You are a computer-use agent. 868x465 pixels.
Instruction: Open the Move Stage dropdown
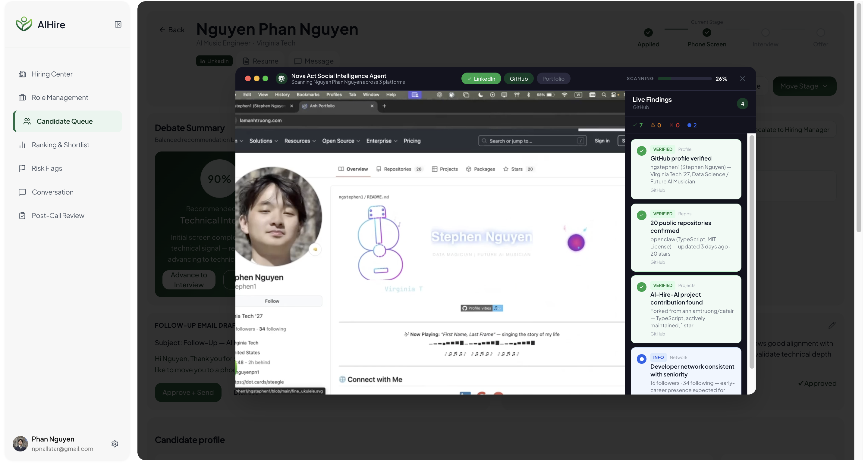[804, 86]
